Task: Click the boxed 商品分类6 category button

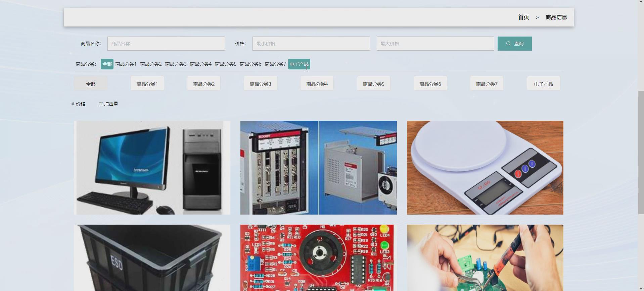Action: [430, 83]
